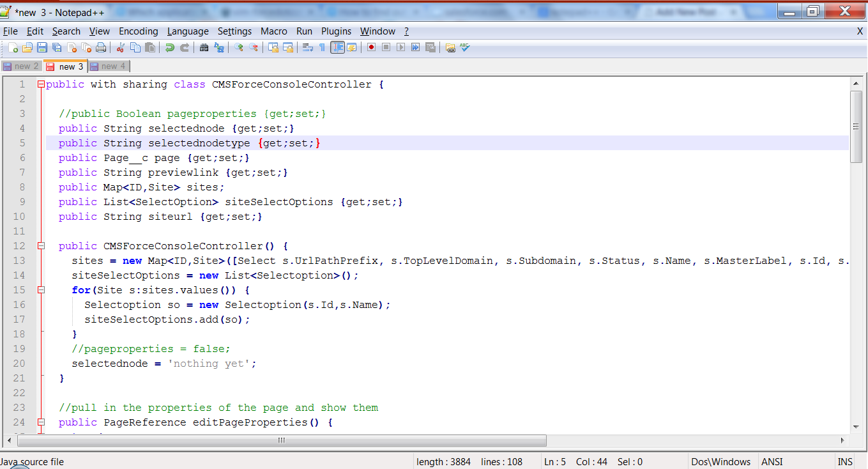Open the Edit menu
Screen dimensions: 868x469
35,31
